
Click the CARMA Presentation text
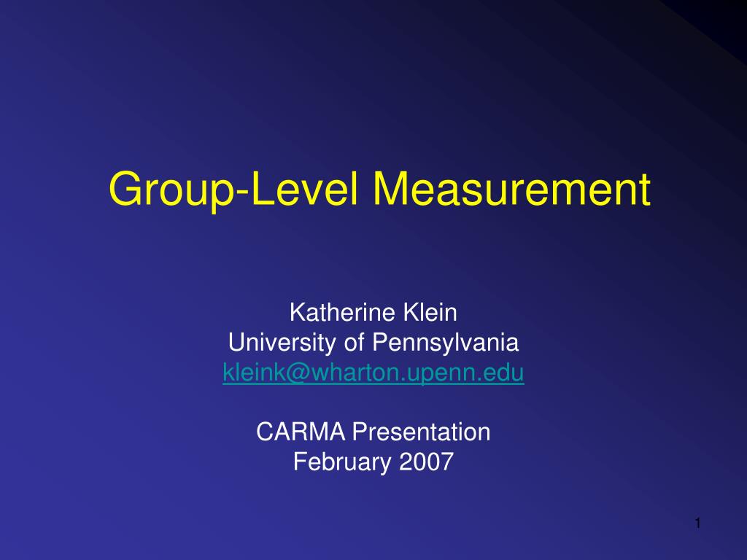(x=373, y=432)
